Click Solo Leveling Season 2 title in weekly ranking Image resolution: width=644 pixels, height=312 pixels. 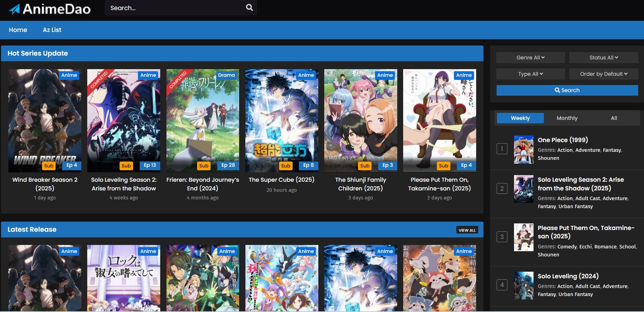581,184
